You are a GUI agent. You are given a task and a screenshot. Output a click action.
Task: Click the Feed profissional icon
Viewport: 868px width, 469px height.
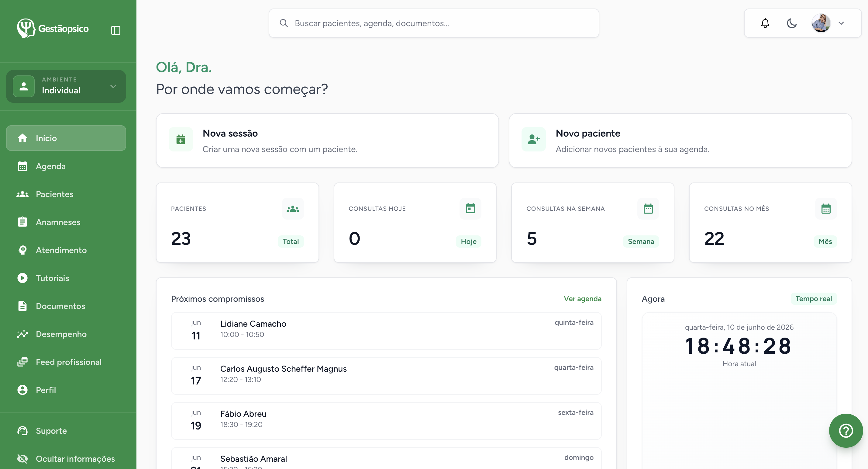tap(22, 362)
